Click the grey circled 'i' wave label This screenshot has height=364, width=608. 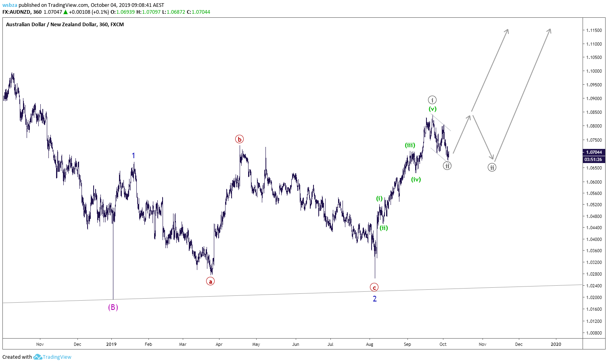[x=432, y=100]
